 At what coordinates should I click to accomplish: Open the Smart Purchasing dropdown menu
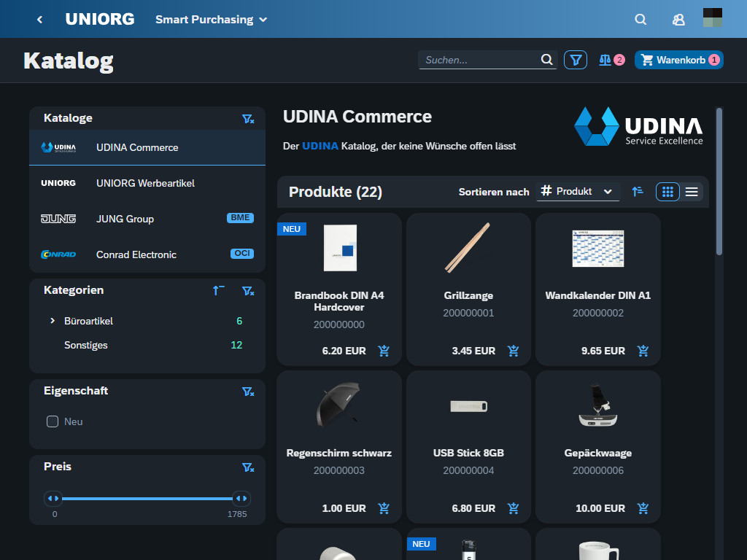tap(211, 20)
